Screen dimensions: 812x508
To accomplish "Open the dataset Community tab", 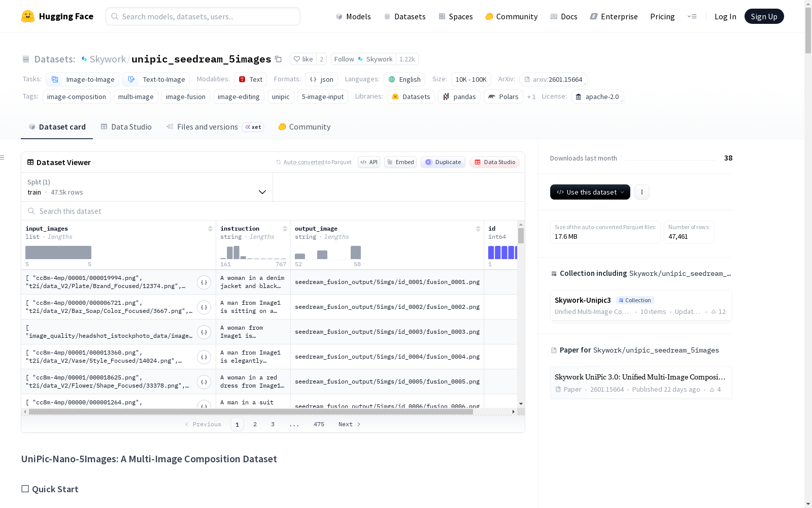I will pyautogui.click(x=304, y=127).
